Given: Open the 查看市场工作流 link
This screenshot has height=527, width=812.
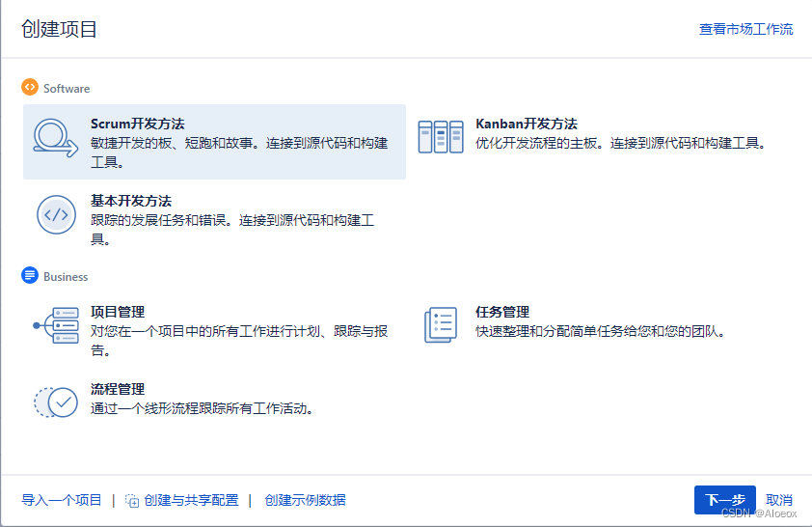Looking at the screenshot, I should [x=745, y=29].
